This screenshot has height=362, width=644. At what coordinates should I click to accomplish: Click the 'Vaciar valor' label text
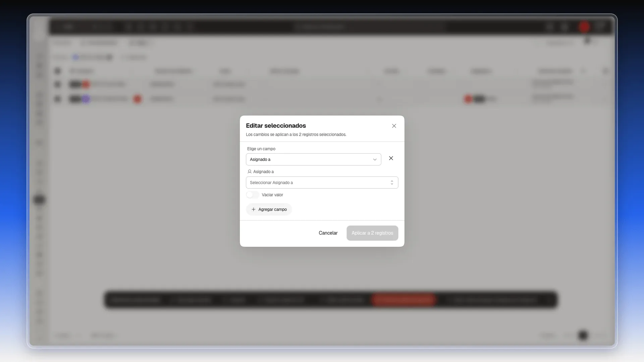272,195
